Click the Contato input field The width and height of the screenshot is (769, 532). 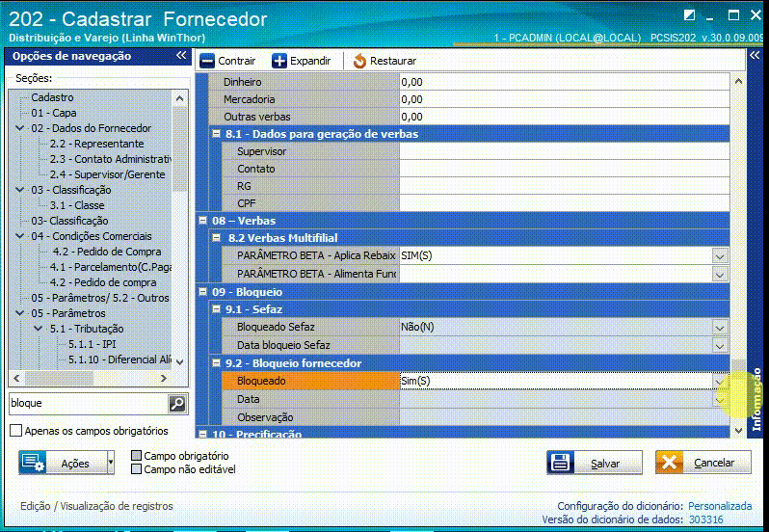[x=564, y=169]
